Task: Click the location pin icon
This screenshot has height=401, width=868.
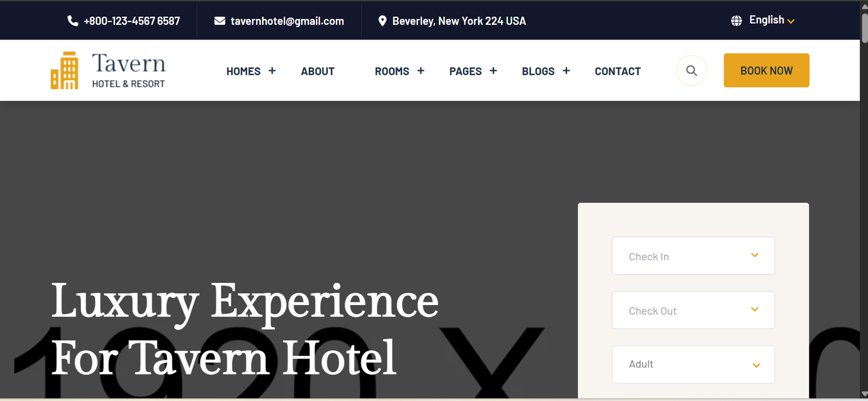Action: [382, 21]
